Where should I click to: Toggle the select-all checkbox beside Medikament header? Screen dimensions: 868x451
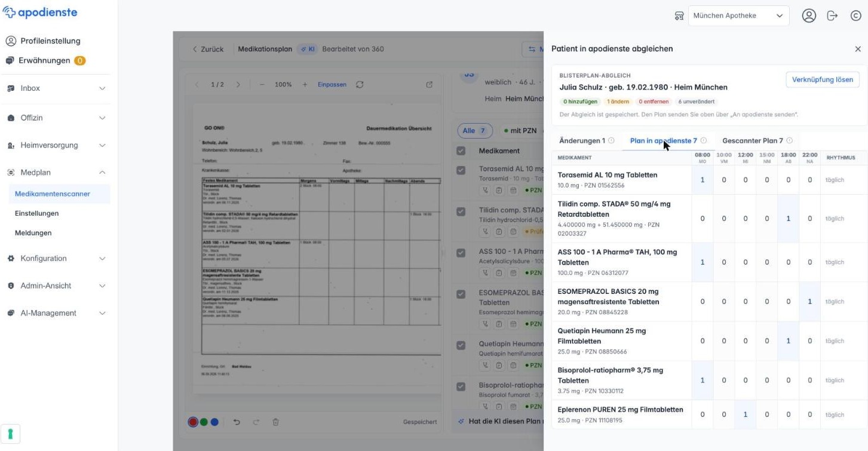coord(461,151)
